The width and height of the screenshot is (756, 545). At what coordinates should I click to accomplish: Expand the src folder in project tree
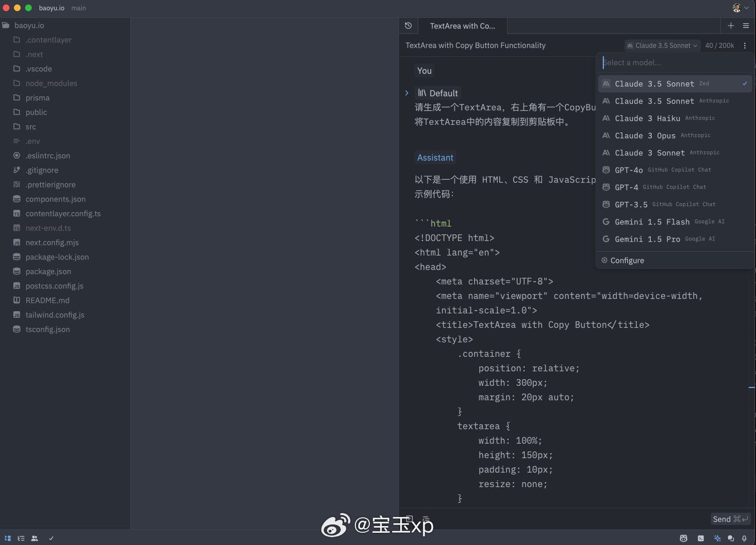tap(31, 127)
